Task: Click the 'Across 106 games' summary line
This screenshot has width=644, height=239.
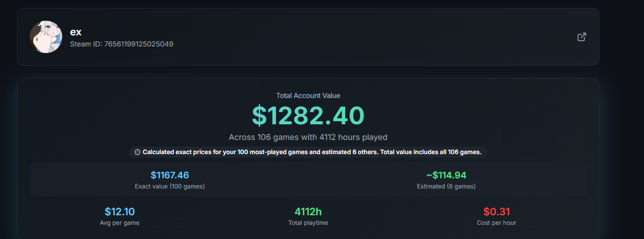Action: (308, 137)
